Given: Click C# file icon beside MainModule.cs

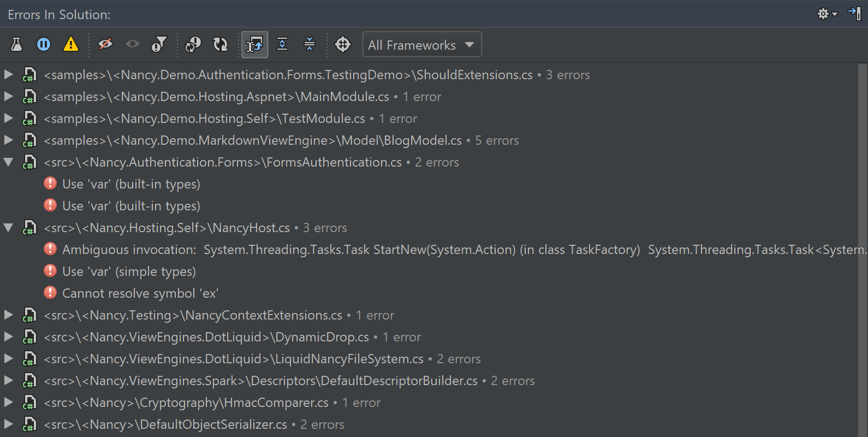Looking at the screenshot, I should (29, 97).
